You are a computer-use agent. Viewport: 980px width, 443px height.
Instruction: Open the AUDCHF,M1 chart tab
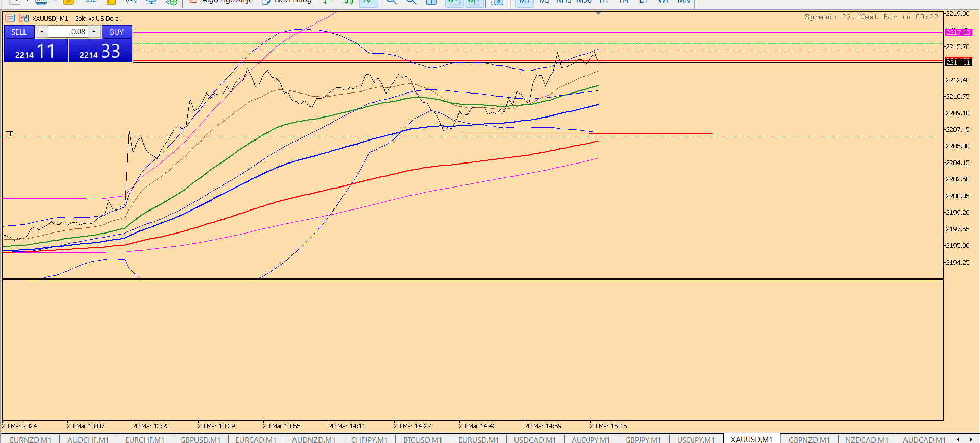pos(88,439)
